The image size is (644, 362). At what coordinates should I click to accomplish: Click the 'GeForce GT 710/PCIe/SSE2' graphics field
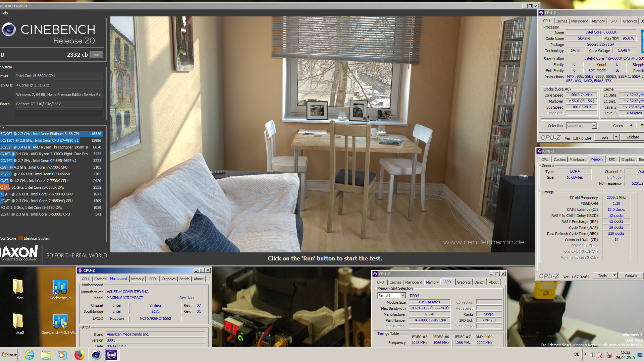pos(59,104)
